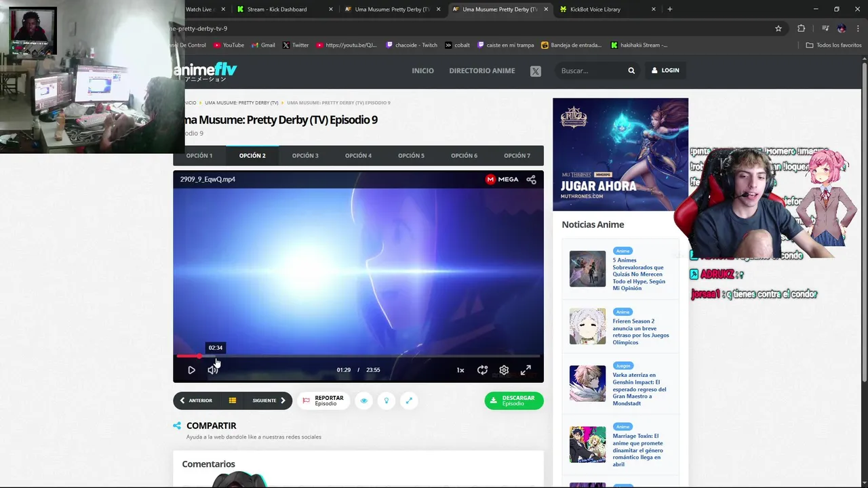
Task: Open 'Varka aterriza en Genshin Impact' article
Action: (639, 389)
